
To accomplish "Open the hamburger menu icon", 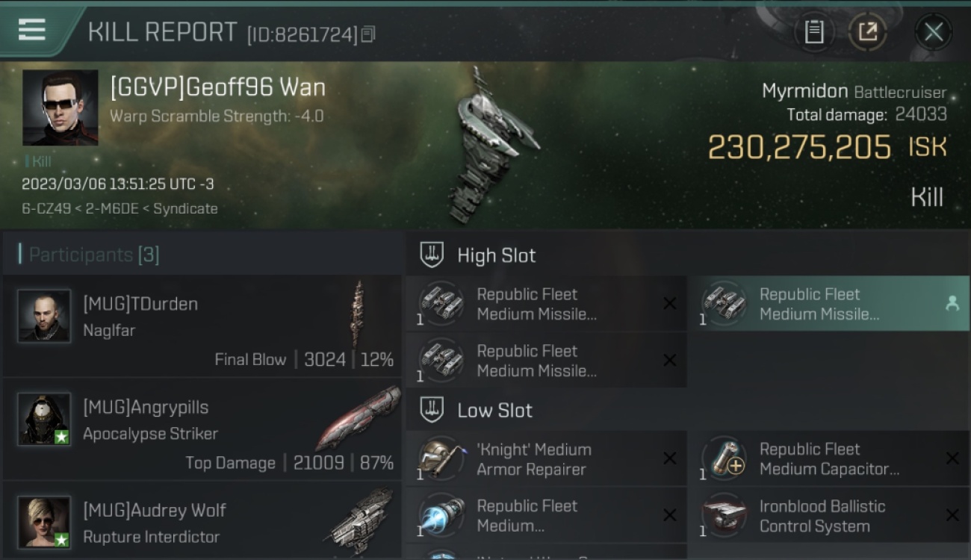I will pyautogui.click(x=31, y=30).
